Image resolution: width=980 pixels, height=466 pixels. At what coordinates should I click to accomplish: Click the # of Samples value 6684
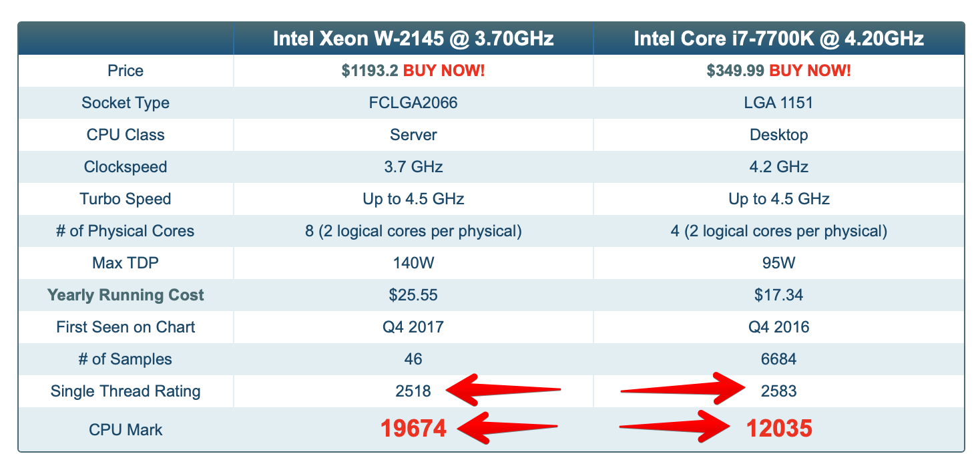[779, 359]
